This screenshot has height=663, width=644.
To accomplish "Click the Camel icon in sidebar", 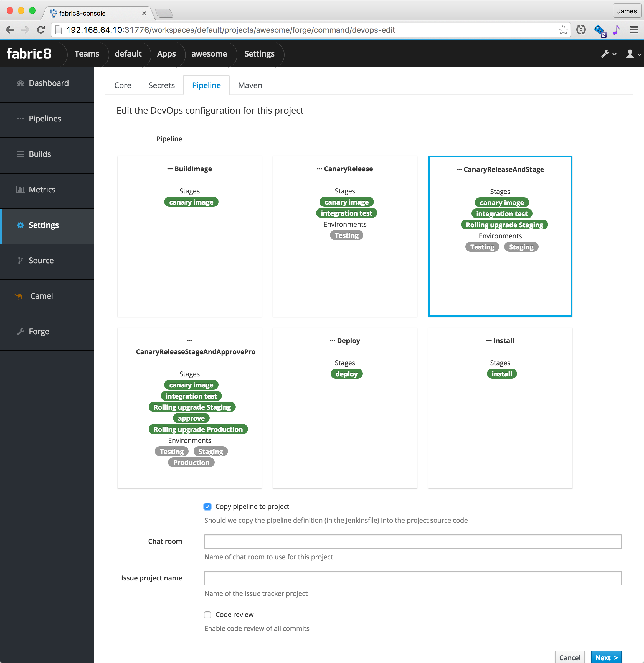I will coord(19,296).
